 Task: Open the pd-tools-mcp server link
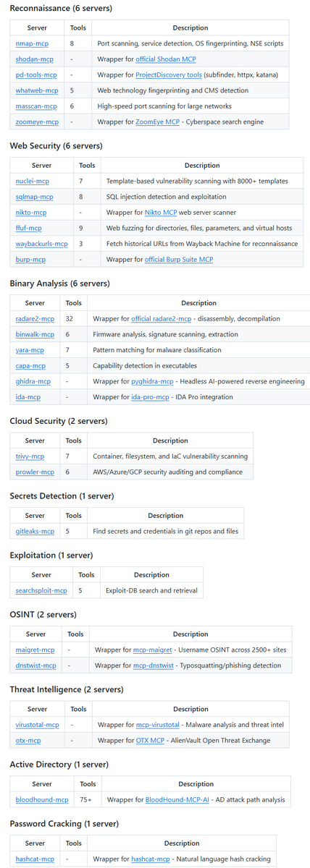[35, 75]
